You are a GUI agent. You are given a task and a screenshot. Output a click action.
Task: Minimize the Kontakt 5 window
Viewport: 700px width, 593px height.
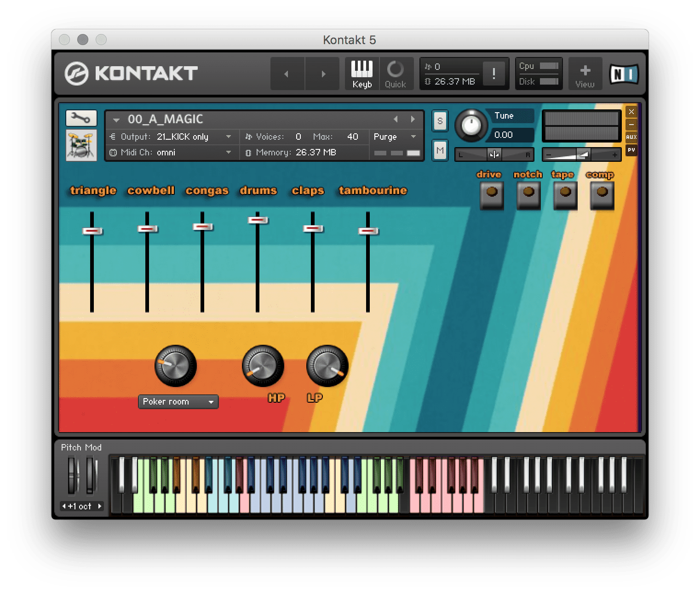(x=83, y=40)
